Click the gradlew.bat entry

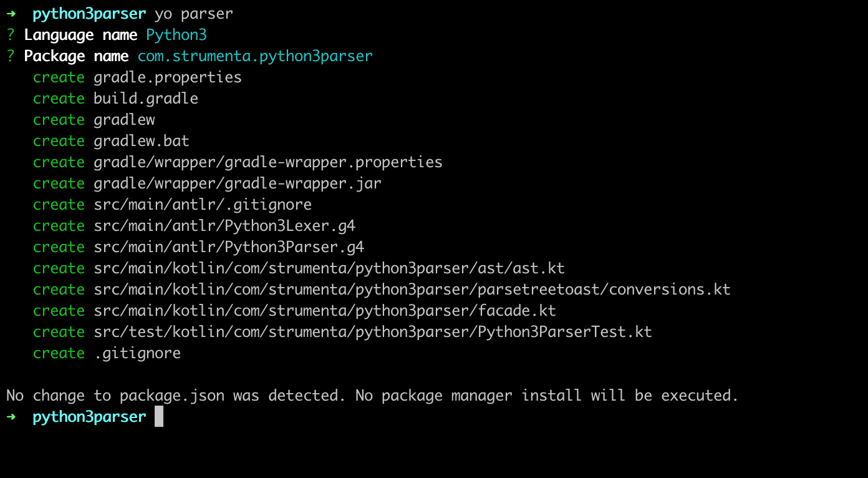click(142, 141)
